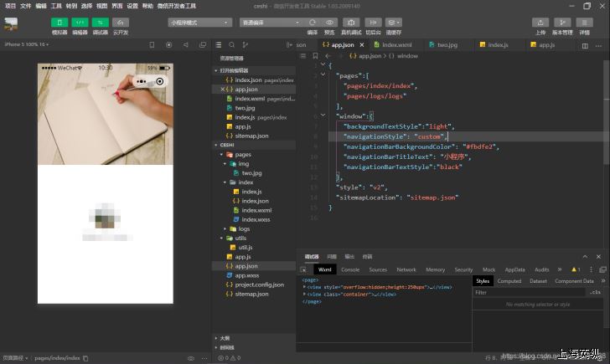Collapse the pages folder
This screenshot has height=364, width=610.
[x=254, y=154]
